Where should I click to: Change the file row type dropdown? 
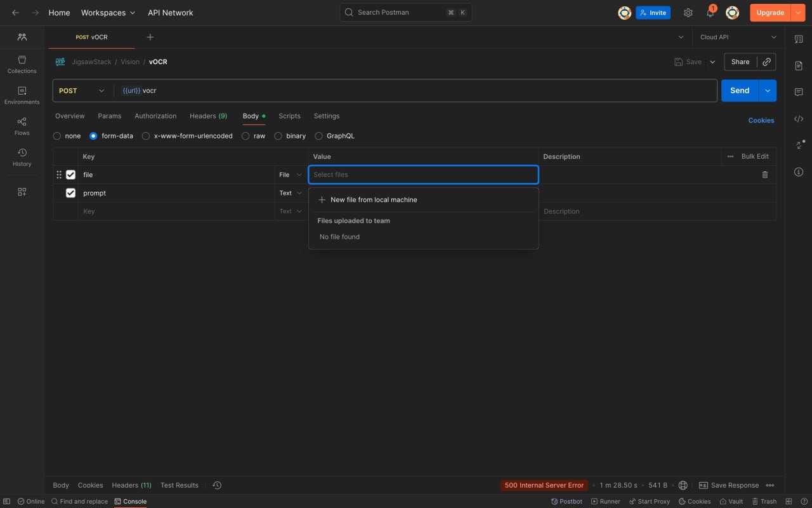tap(291, 175)
